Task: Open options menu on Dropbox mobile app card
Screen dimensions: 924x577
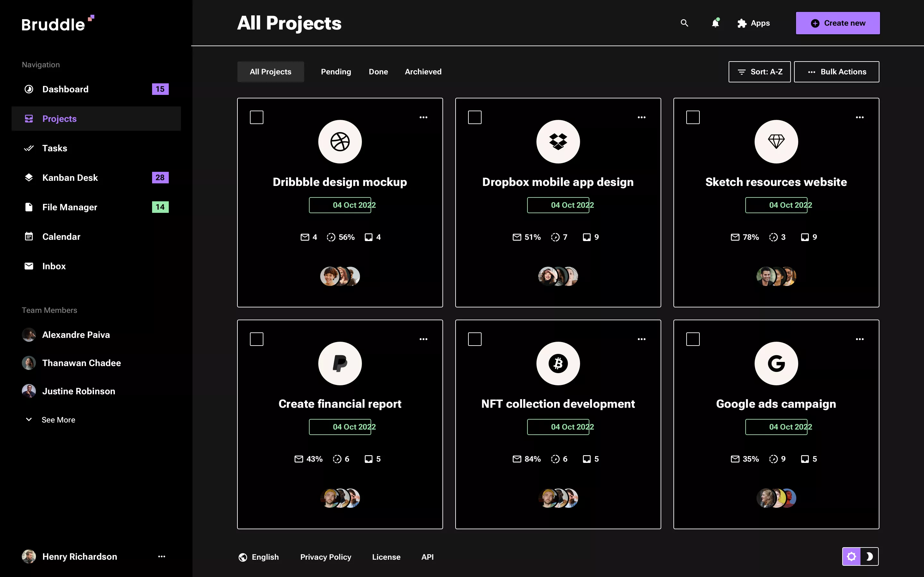Action: pos(642,117)
